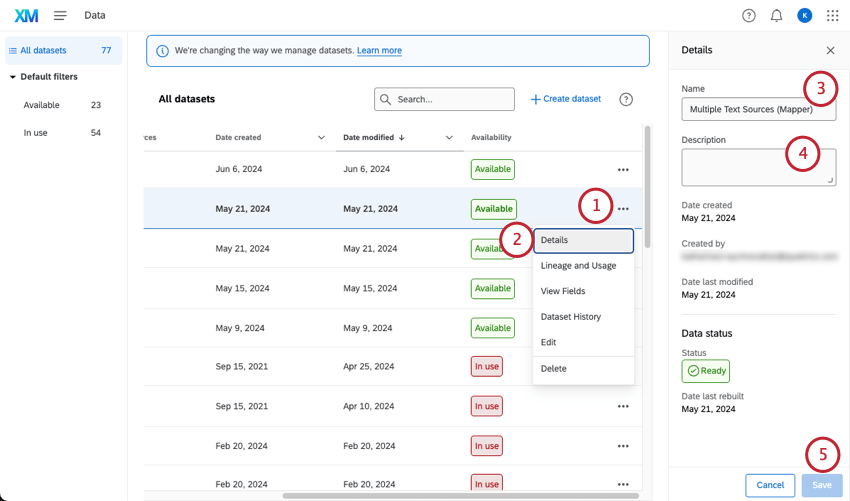This screenshot has height=501, width=850.
Task: Open the Date modified column dropdown
Action: (449, 138)
